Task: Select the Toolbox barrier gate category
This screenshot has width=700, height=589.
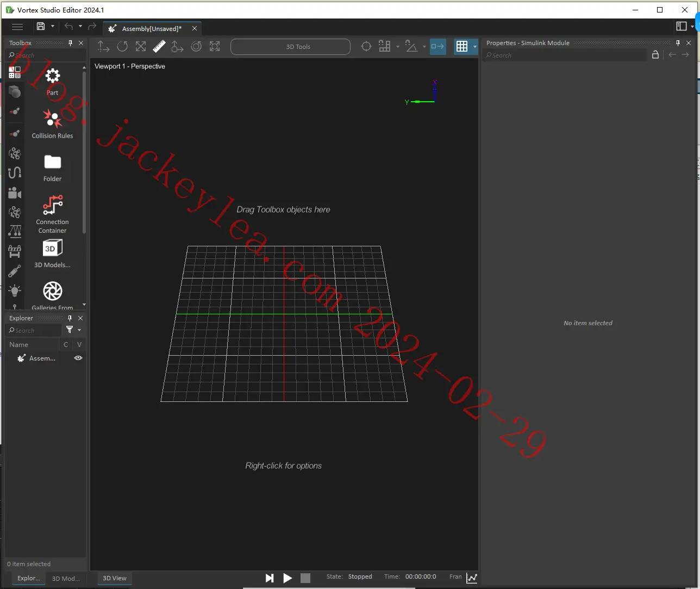Action: [x=15, y=251]
